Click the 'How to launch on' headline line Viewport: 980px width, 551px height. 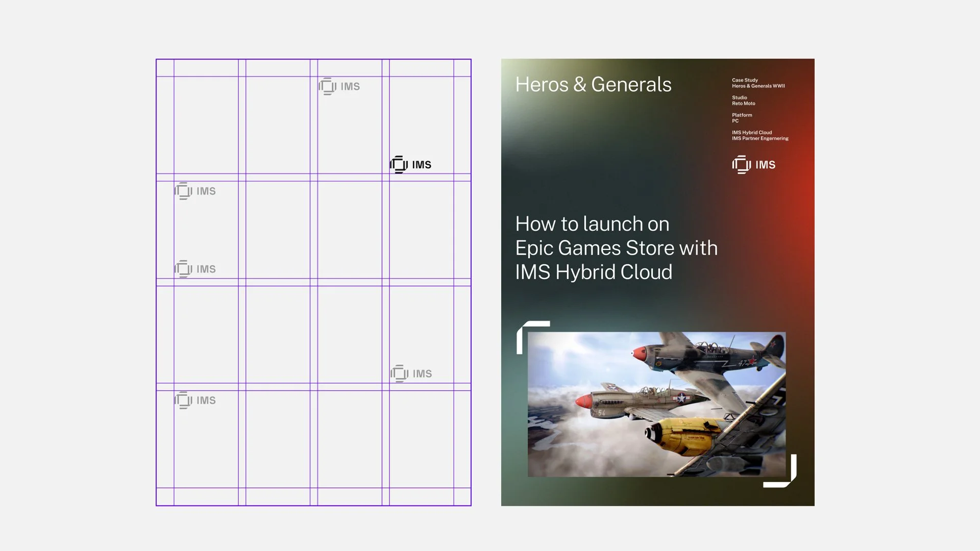point(592,224)
